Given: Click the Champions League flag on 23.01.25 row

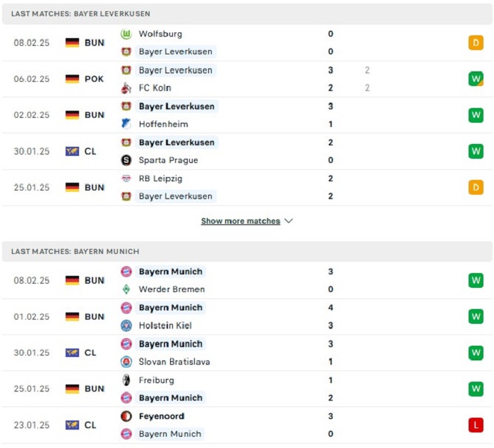Looking at the screenshot, I should pos(72,425).
